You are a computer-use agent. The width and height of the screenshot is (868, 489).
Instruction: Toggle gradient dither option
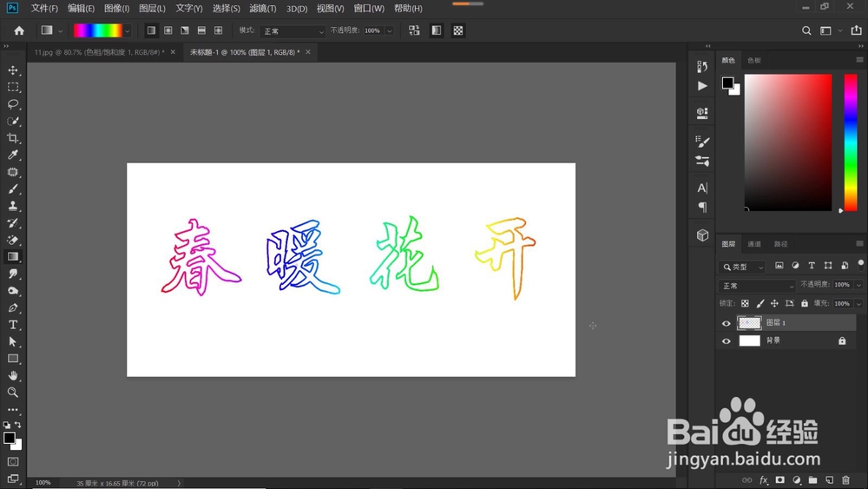(437, 30)
